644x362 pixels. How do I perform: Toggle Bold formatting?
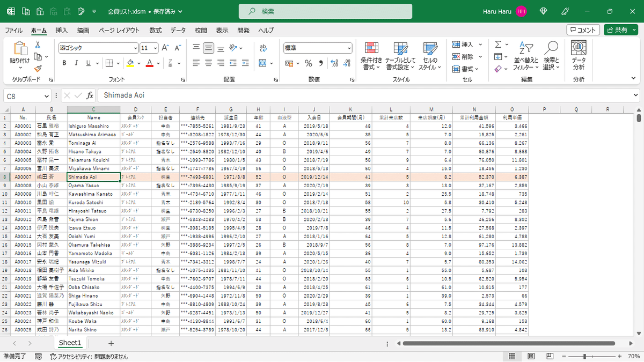pos(64,63)
